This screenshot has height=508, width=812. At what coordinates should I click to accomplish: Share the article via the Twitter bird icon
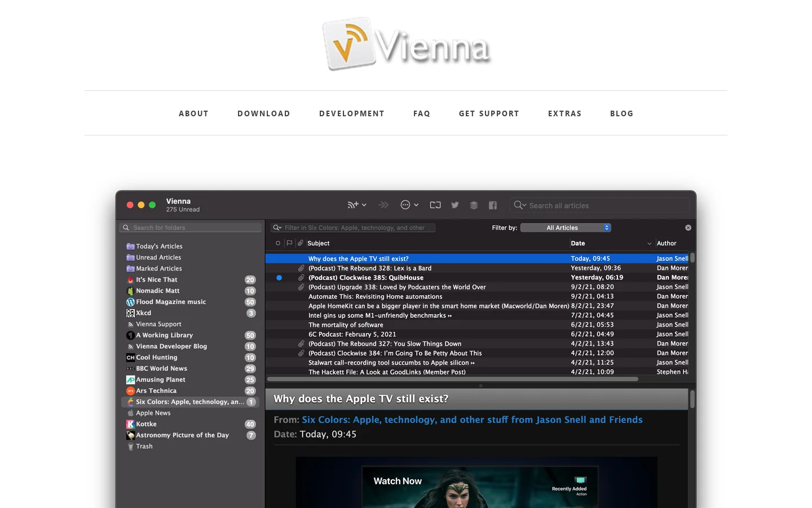455,205
